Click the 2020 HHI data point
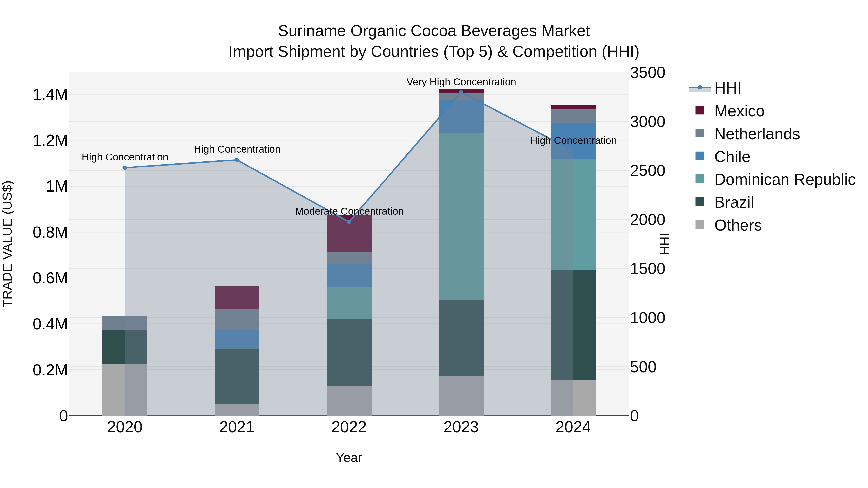 [125, 168]
